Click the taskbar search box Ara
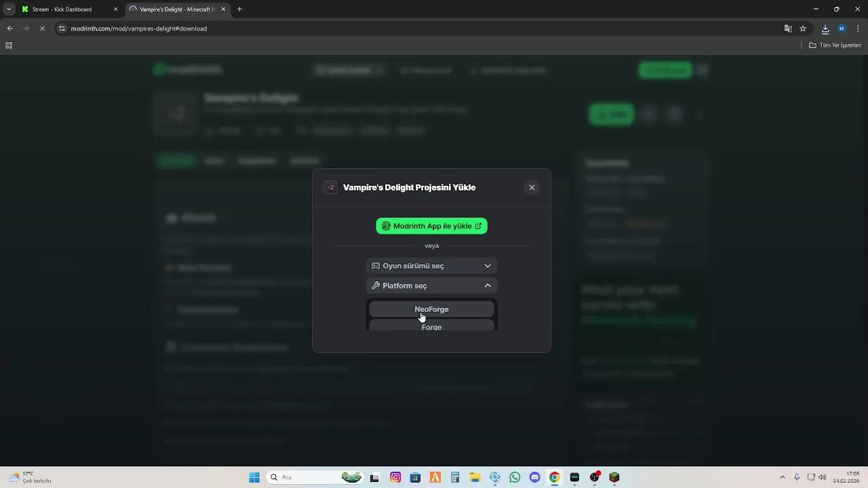The width and height of the screenshot is (868, 488). coord(313,477)
